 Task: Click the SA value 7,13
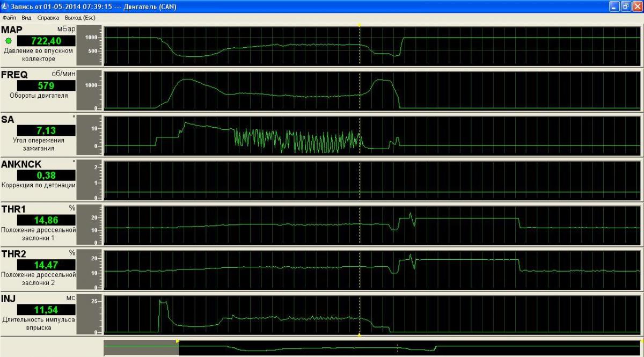tap(46, 130)
